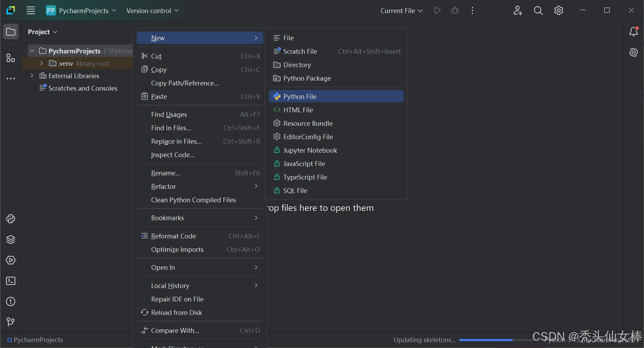Select Clean Python Compiled Files
The width and height of the screenshot is (644, 348).
tap(200, 200)
